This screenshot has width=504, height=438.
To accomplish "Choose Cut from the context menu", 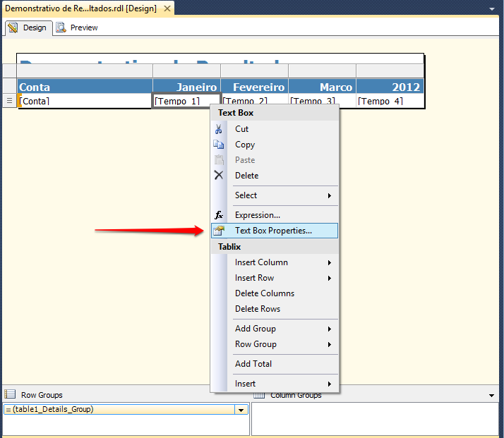I will click(275, 129).
